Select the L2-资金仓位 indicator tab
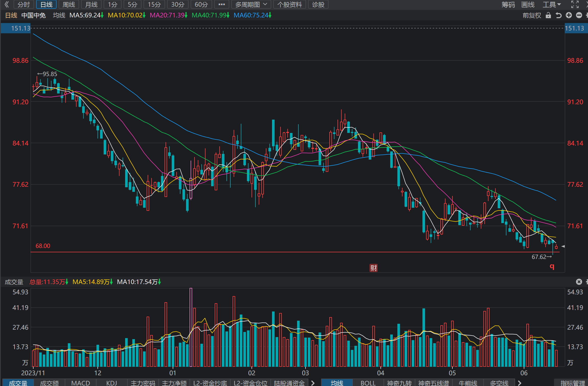 251,383
